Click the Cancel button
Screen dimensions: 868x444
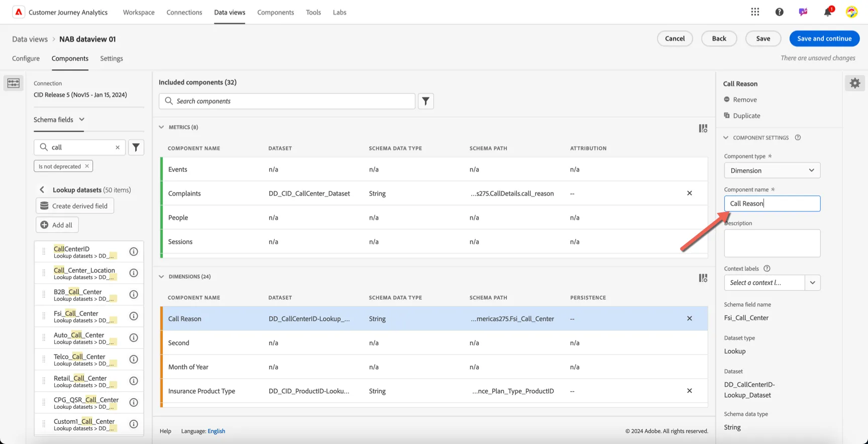[675, 39]
